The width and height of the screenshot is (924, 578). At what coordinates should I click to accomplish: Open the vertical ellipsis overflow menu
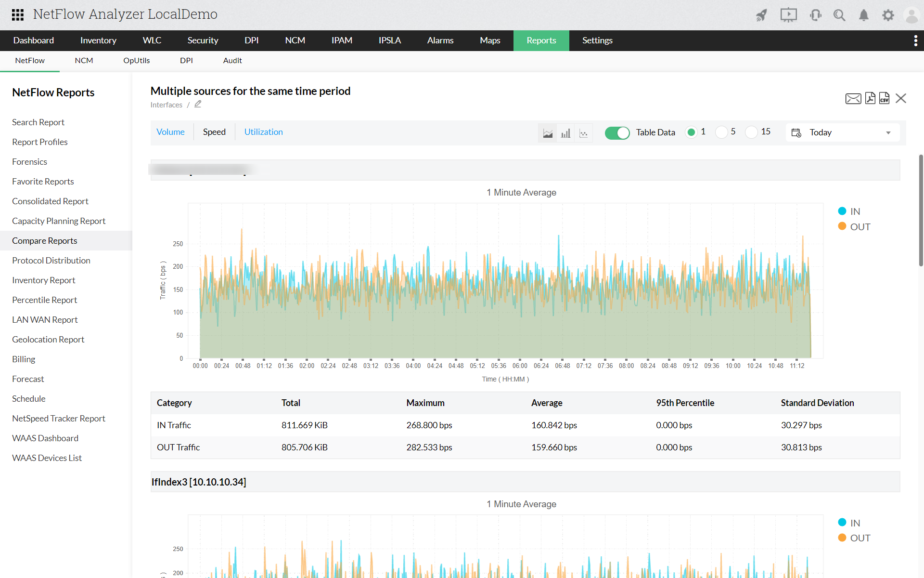coord(916,40)
